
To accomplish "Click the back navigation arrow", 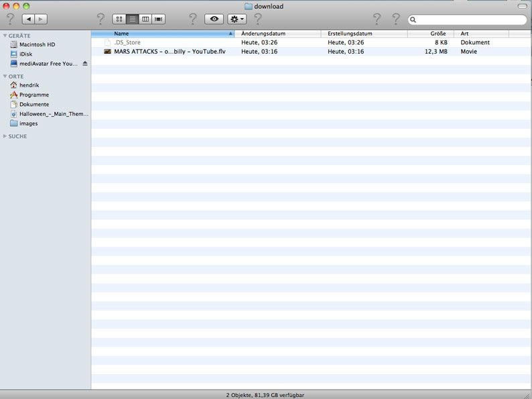I will [29, 19].
